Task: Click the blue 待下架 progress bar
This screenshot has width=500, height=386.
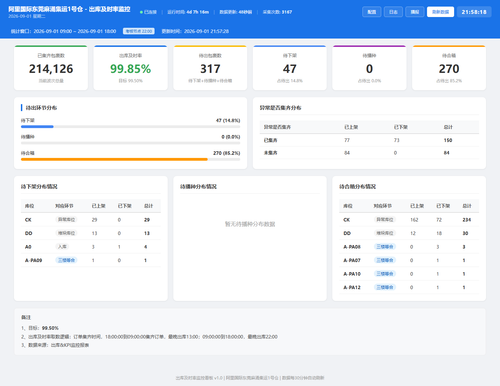Action: [x=37, y=127]
